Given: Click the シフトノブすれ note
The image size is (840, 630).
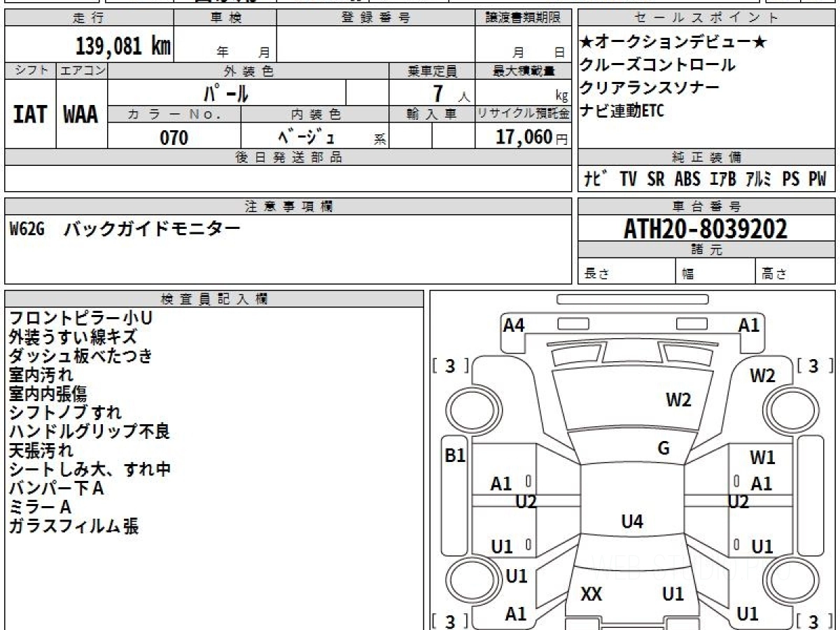Looking at the screenshot, I should (x=65, y=412).
